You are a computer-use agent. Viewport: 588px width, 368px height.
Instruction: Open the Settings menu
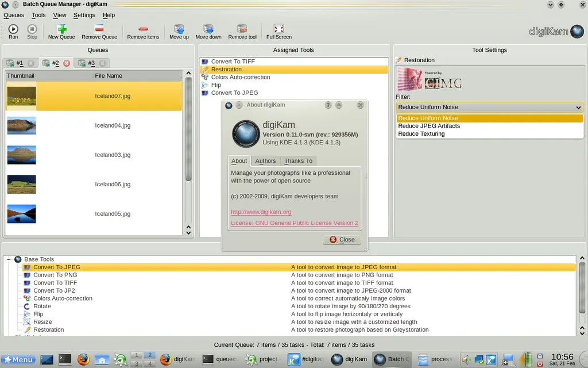tap(84, 15)
